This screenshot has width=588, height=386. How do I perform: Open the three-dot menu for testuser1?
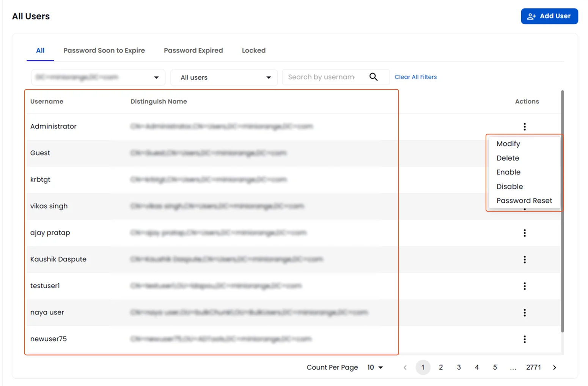tap(525, 286)
